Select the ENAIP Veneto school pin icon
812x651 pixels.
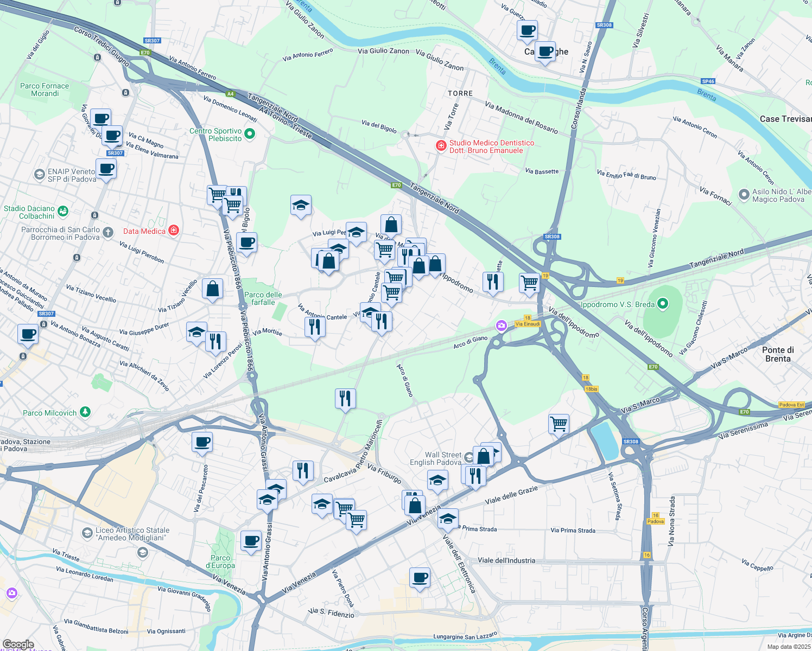pyautogui.click(x=39, y=174)
